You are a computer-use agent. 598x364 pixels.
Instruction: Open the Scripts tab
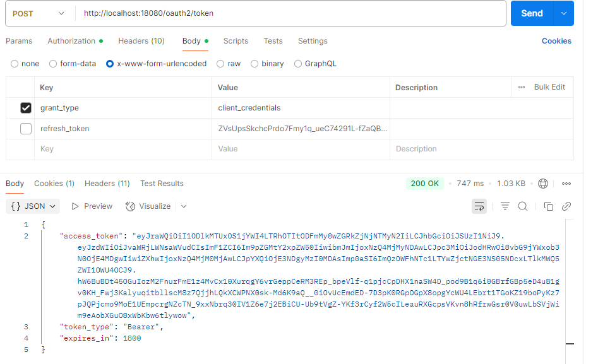236,41
